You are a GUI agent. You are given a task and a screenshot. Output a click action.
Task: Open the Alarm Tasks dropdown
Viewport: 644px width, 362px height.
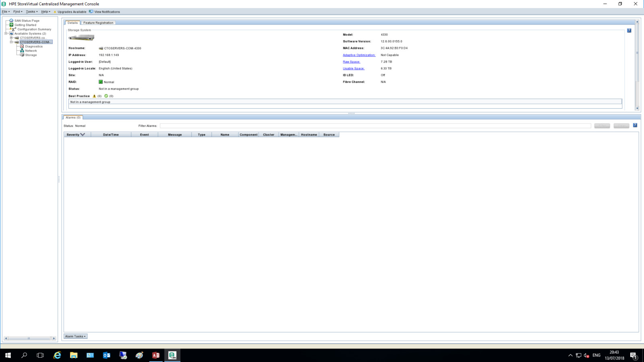pos(75,336)
